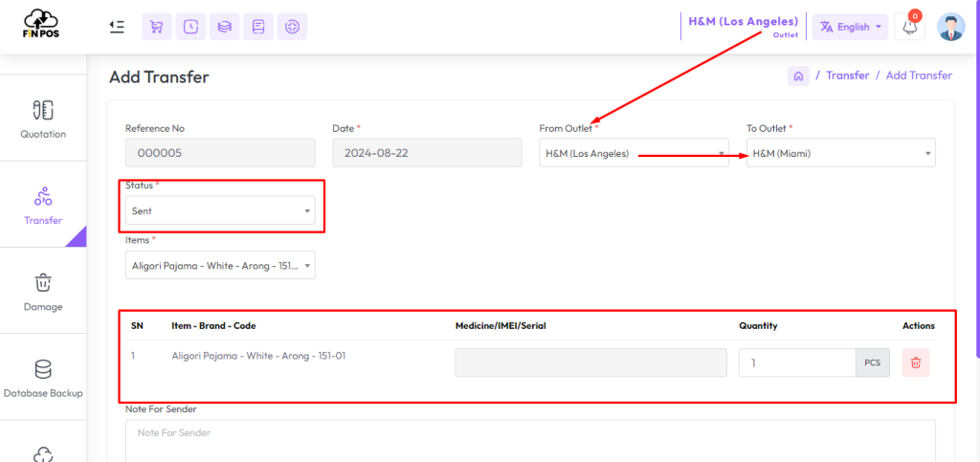
Task: Click the cloud icon at sidebar bottom
Action: tap(43, 453)
